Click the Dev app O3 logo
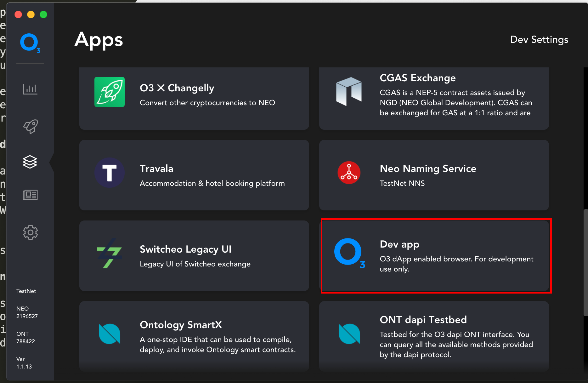 tap(349, 253)
